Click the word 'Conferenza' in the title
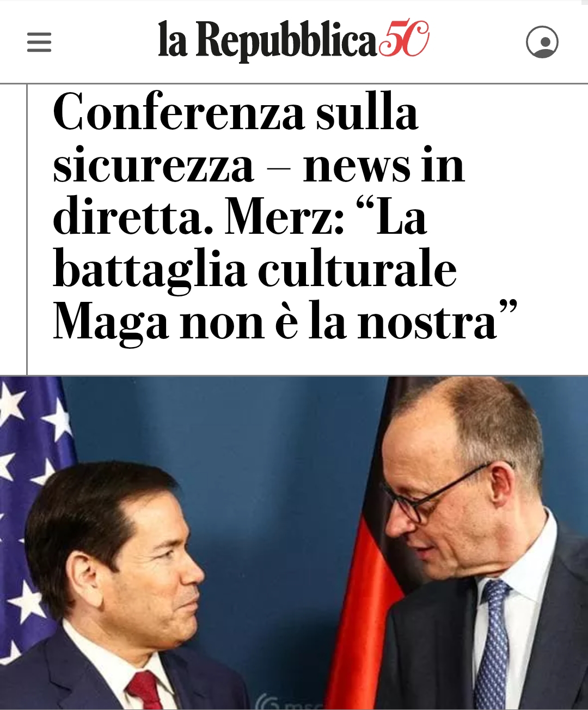 tap(179, 112)
